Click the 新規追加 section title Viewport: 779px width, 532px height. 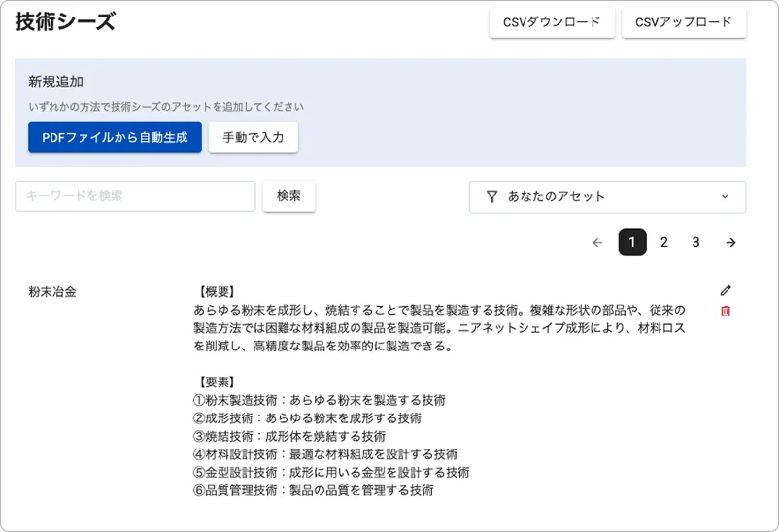pos(55,82)
